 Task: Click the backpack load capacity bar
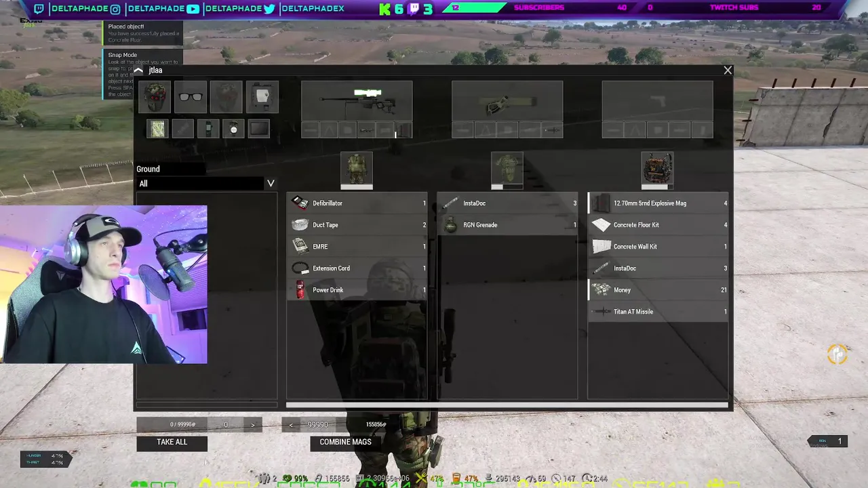[658, 188]
